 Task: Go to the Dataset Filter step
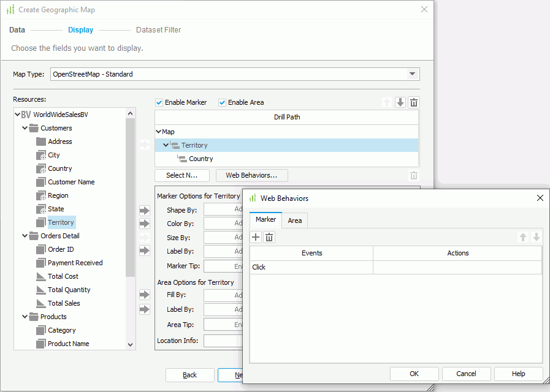pyautogui.click(x=158, y=29)
